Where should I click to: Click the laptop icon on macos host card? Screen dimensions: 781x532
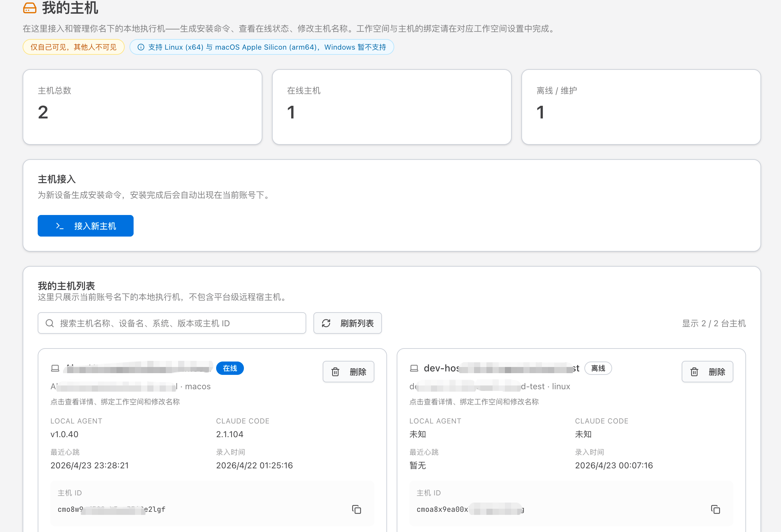pos(55,368)
